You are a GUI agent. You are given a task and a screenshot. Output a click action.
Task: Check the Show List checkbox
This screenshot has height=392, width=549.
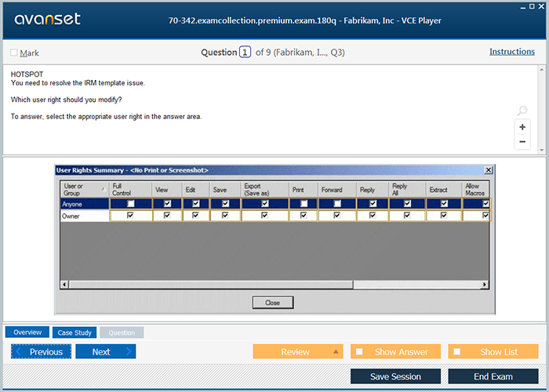click(x=457, y=351)
